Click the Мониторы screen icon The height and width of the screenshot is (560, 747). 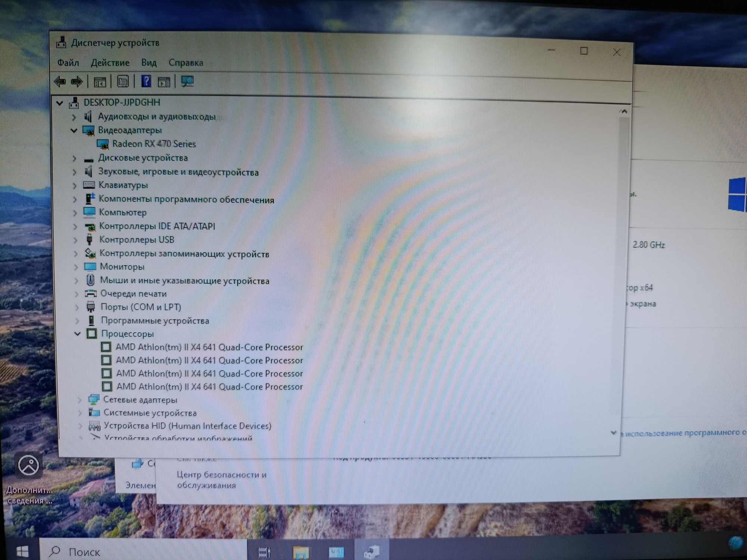[90, 267]
